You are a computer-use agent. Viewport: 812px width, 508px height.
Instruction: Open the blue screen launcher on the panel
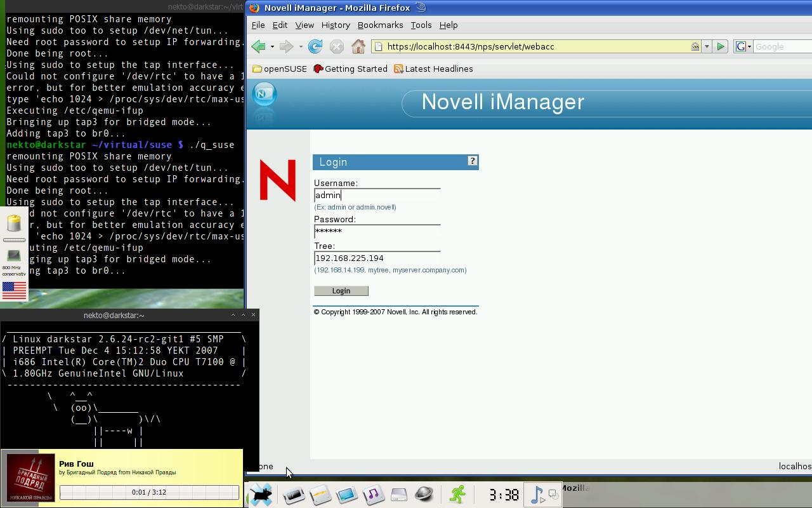point(347,495)
